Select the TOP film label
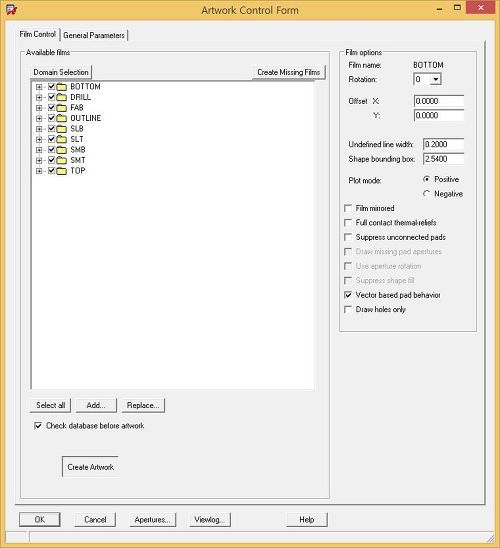Viewport: 500px width, 548px height. [78, 171]
